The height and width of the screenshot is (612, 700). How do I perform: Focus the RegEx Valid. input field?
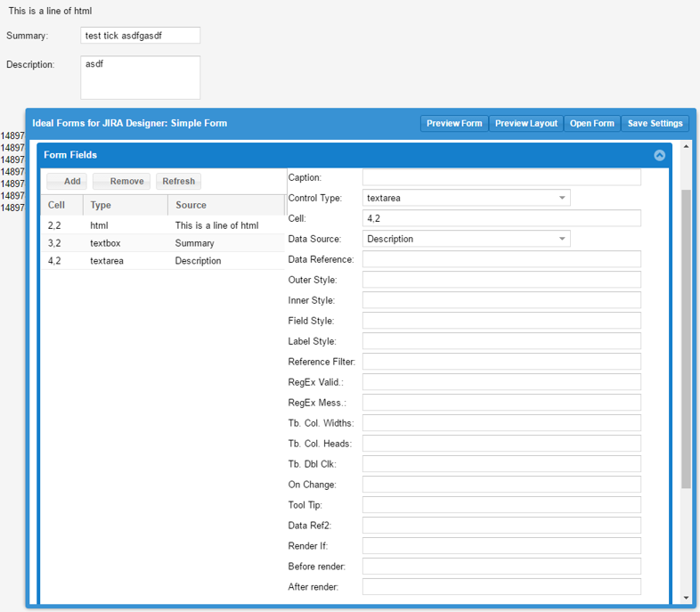(x=501, y=382)
